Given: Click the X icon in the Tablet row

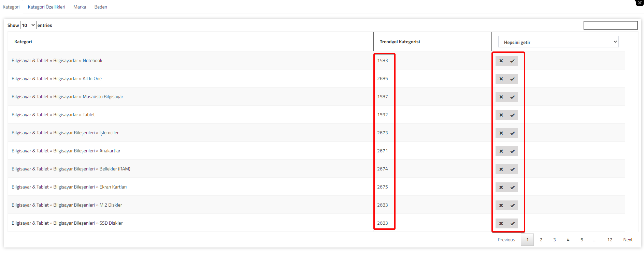Looking at the screenshot, I should pos(501,115).
